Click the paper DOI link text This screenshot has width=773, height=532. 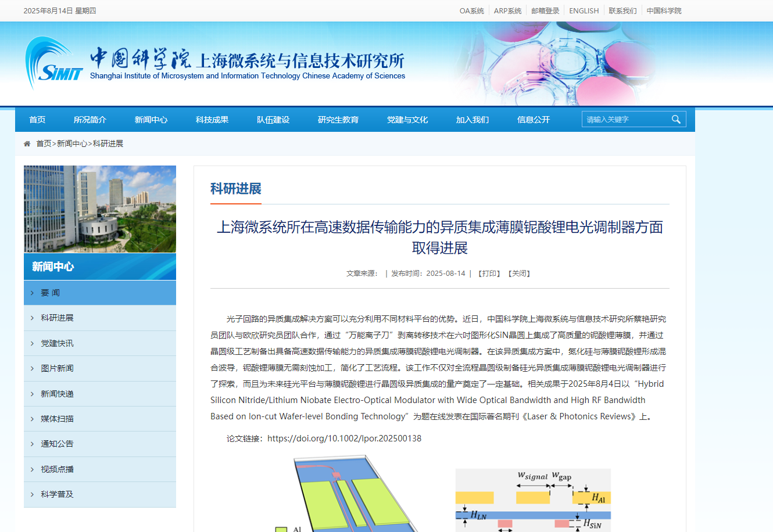(345, 438)
